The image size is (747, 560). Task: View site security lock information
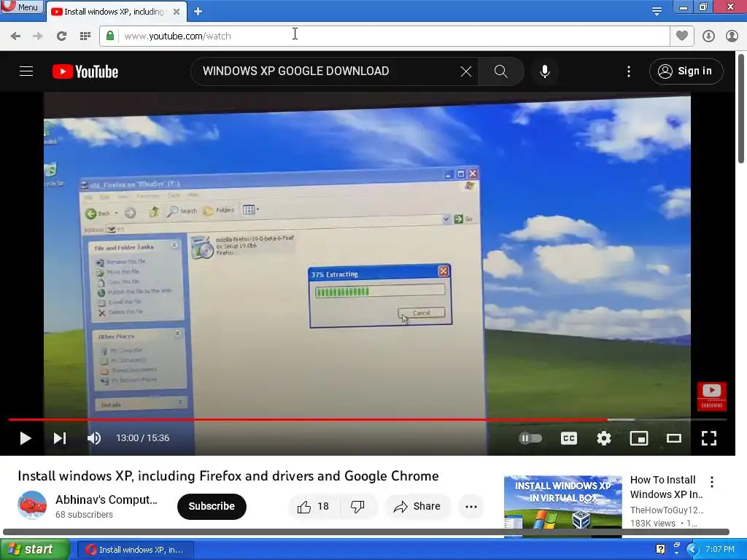110,36
